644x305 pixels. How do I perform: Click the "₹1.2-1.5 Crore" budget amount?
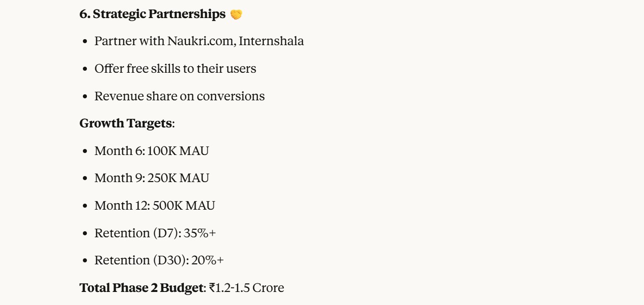pos(247,288)
